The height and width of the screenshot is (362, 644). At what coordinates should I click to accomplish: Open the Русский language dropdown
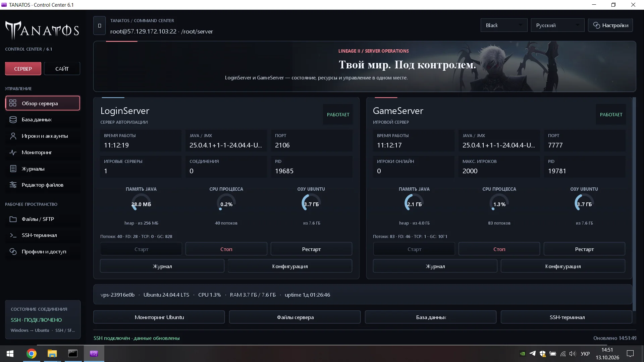click(557, 25)
